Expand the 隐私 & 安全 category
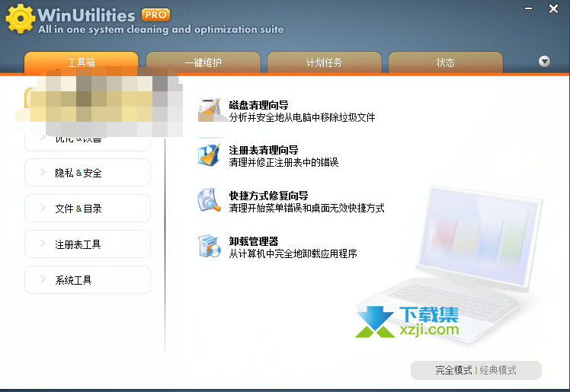 (88, 173)
